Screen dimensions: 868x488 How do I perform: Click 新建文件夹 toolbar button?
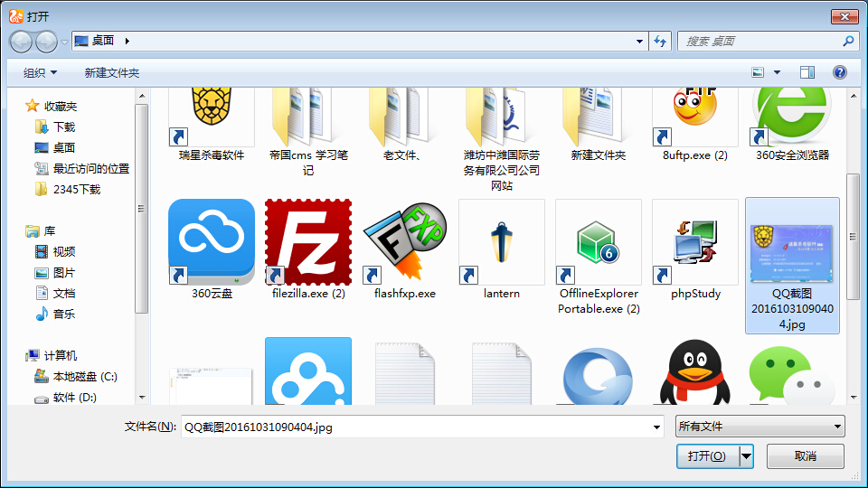click(x=112, y=72)
